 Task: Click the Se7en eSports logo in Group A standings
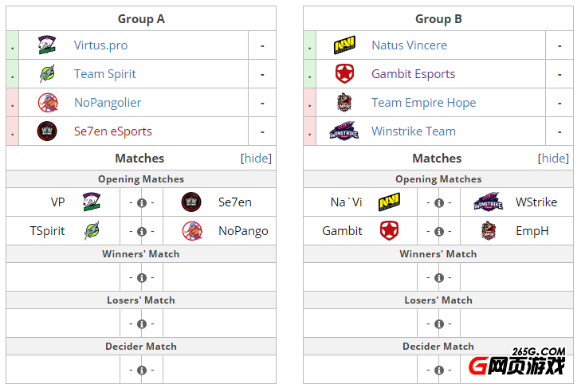click(x=47, y=131)
